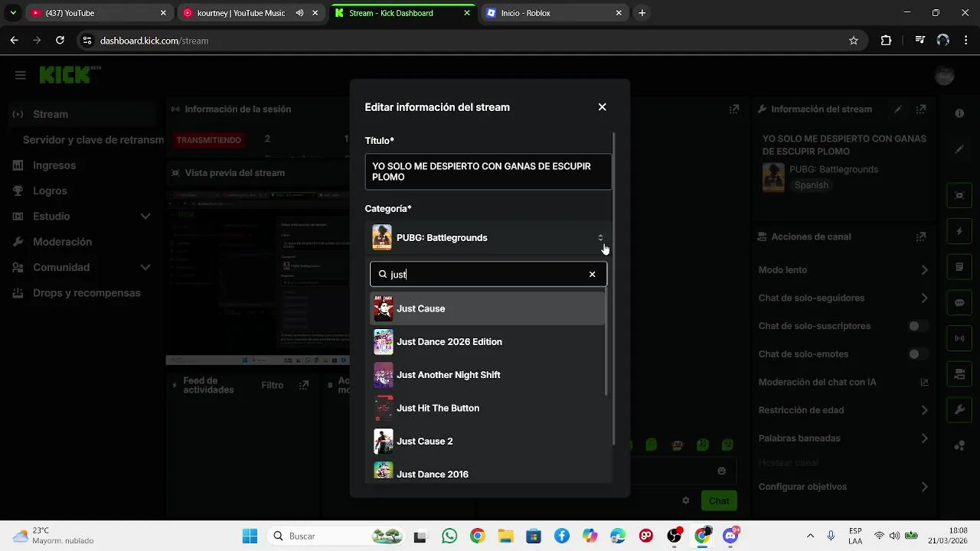Click the Chat send button
The width and height of the screenshot is (980, 551).
coord(719,500)
